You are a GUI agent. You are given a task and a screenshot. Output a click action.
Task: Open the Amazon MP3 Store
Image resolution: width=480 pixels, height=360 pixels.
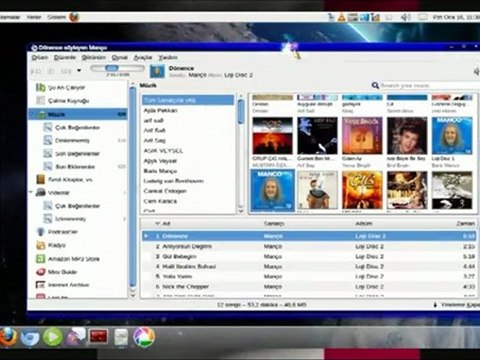[x=74, y=259]
